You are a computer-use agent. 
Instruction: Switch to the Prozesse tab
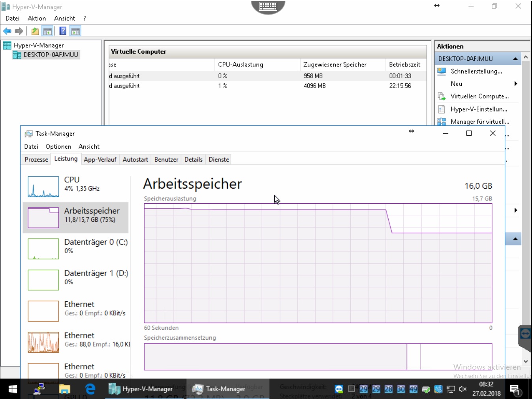[36, 159]
